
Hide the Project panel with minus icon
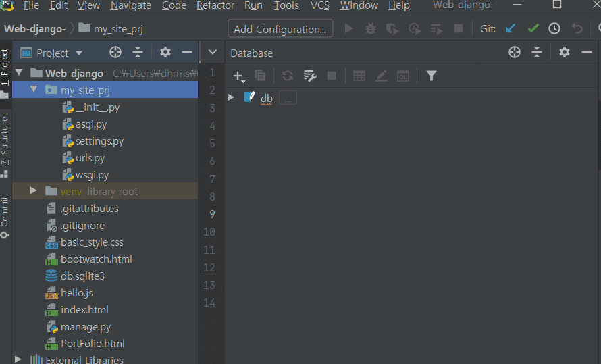click(187, 52)
